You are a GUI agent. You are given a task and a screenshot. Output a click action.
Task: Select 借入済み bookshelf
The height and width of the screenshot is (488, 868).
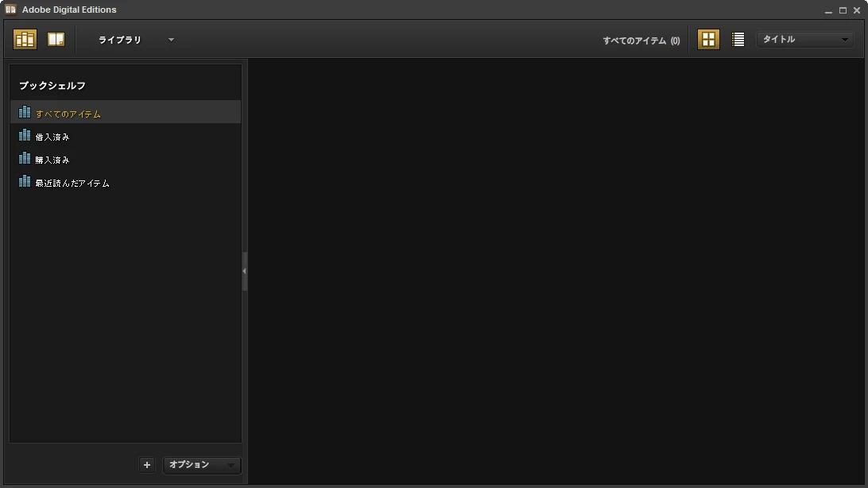tap(126, 136)
